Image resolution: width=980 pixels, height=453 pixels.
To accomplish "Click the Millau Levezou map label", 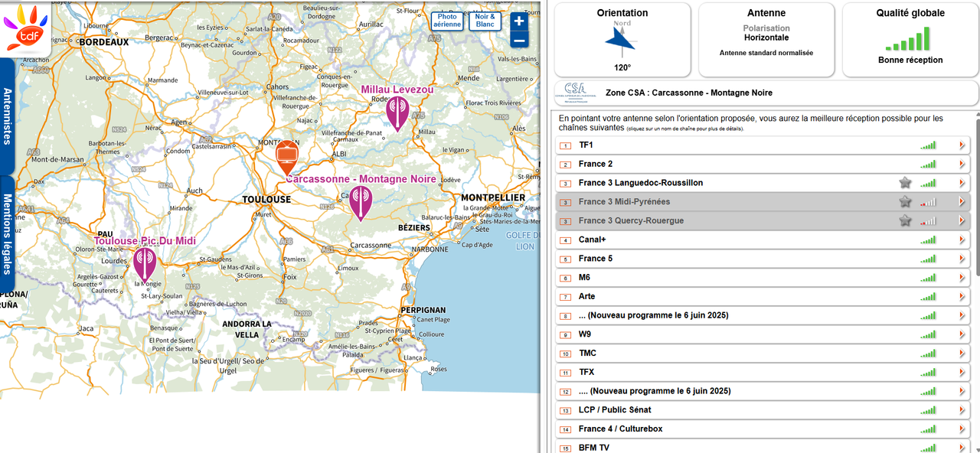I will point(397,90).
